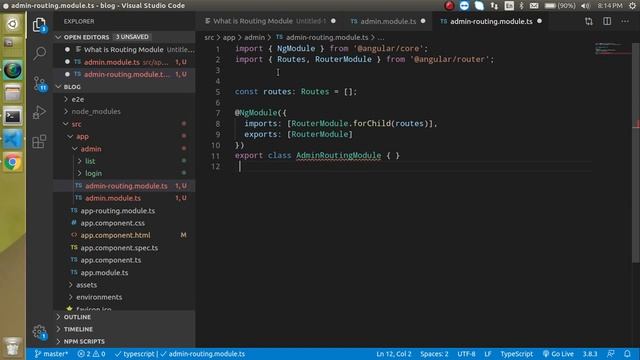This screenshot has width=640, height=360.
Task: Open the Extensions view icon
Action: tap(39, 142)
